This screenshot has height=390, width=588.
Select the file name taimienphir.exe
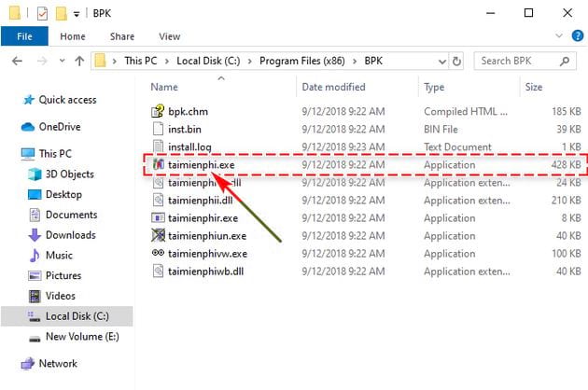click(203, 218)
